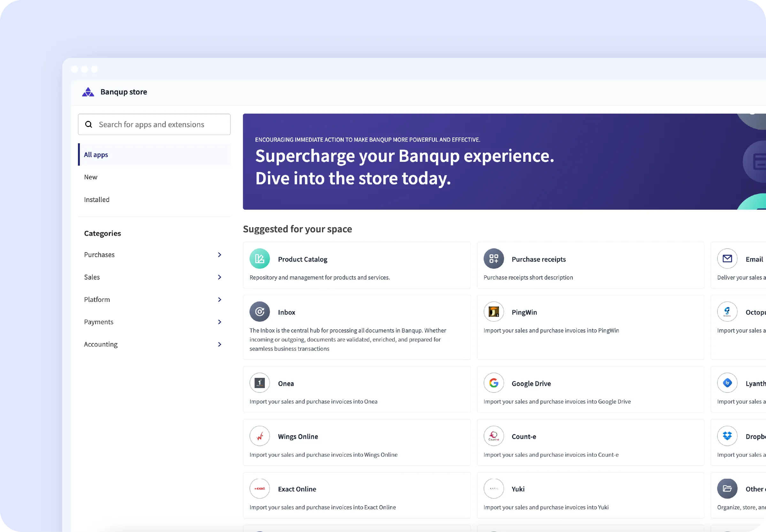Image resolution: width=766 pixels, height=532 pixels.
Task: Open the Onea app icon
Action: tap(260, 383)
